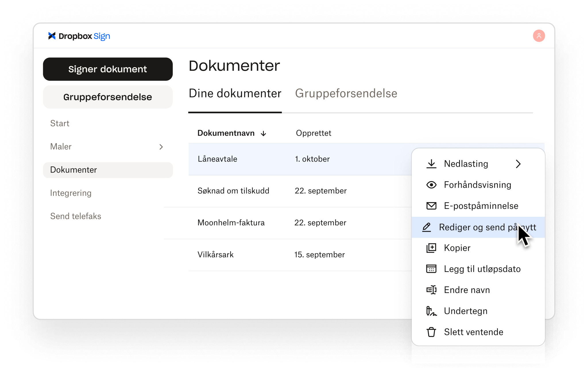Image resolution: width=588 pixels, height=368 pixels.
Task: Choose Rediger og send på nytt
Action: (478, 227)
